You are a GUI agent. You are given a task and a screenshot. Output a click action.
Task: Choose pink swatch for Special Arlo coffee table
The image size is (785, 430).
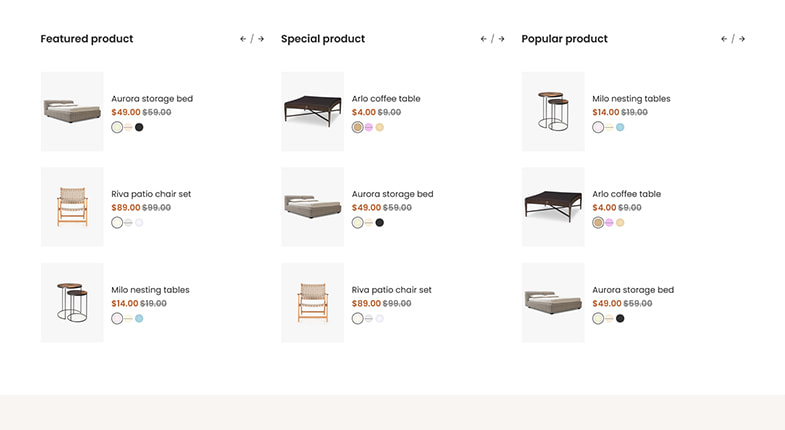pyautogui.click(x=369, y=127)
